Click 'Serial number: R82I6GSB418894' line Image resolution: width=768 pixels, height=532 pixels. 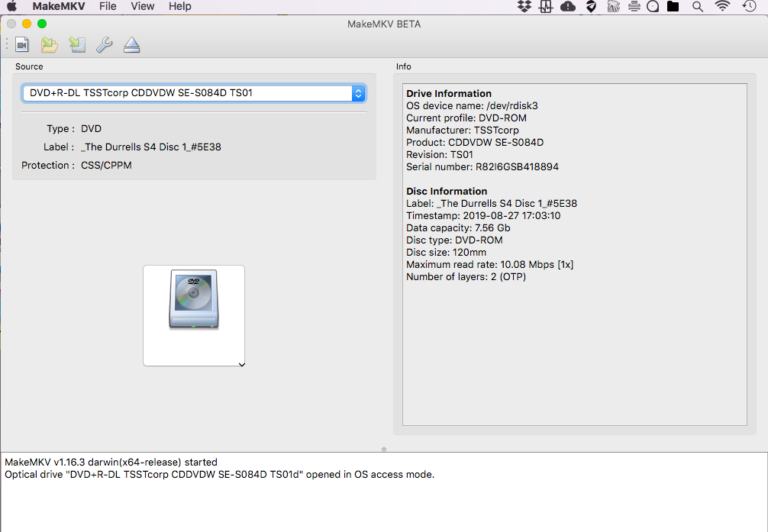[x=482, y=167]
